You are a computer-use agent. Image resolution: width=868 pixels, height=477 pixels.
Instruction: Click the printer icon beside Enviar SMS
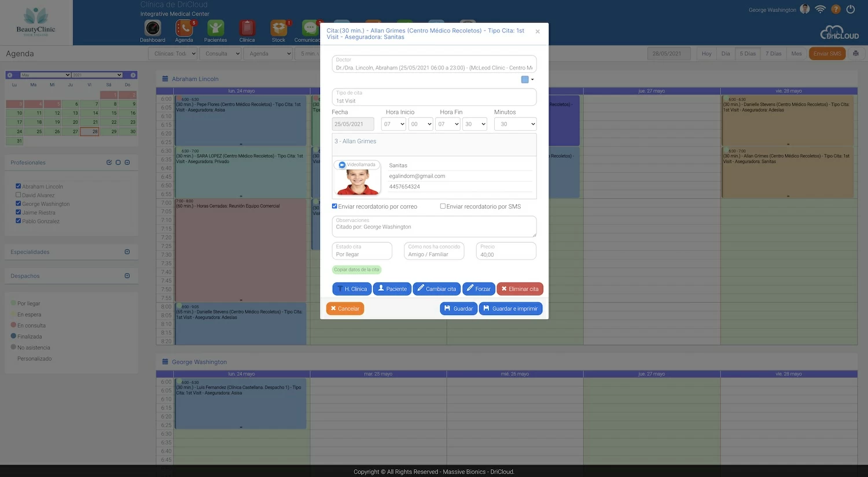pos(855,54)
